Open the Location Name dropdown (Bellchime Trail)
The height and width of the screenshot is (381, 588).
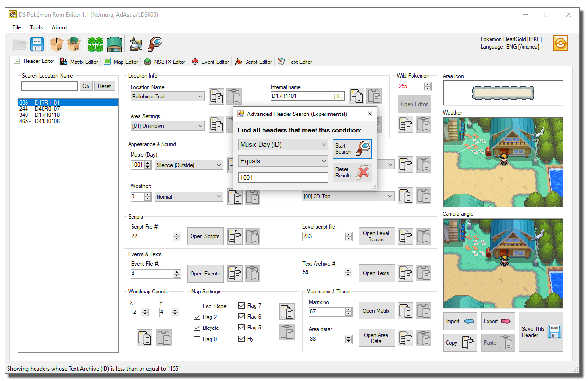click(x=168, y=97)
